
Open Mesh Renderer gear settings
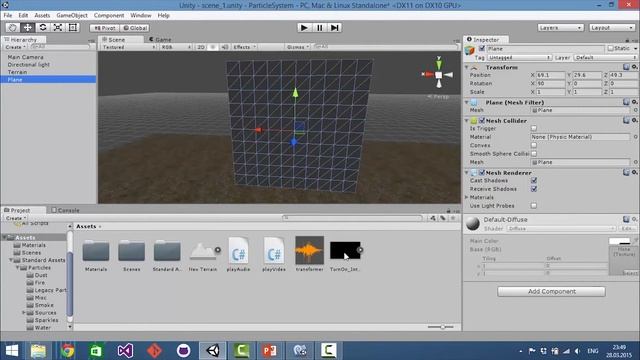click(635, 172)
